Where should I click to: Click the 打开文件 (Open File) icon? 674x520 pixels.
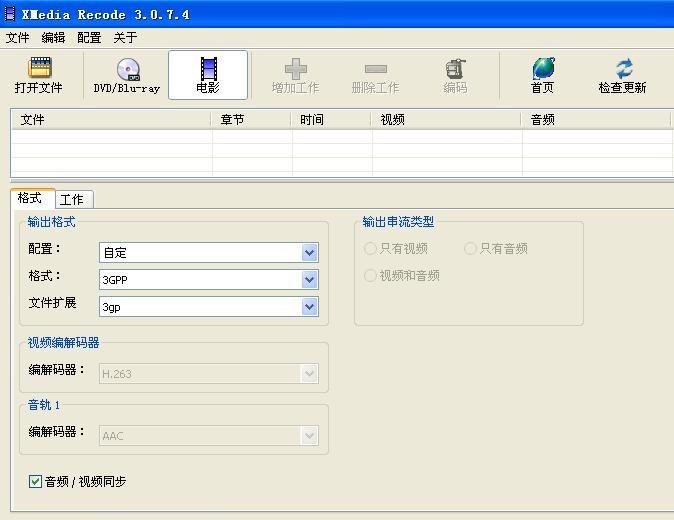(x=39, y=69)
